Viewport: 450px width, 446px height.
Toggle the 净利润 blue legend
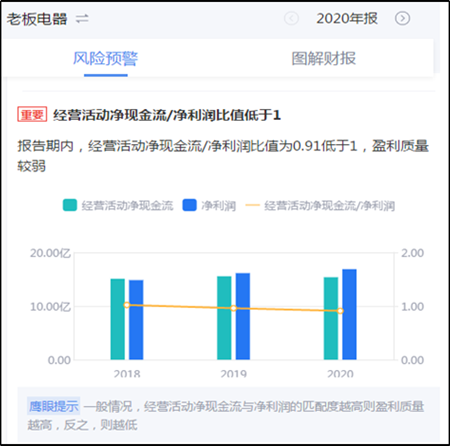[209, 206]
